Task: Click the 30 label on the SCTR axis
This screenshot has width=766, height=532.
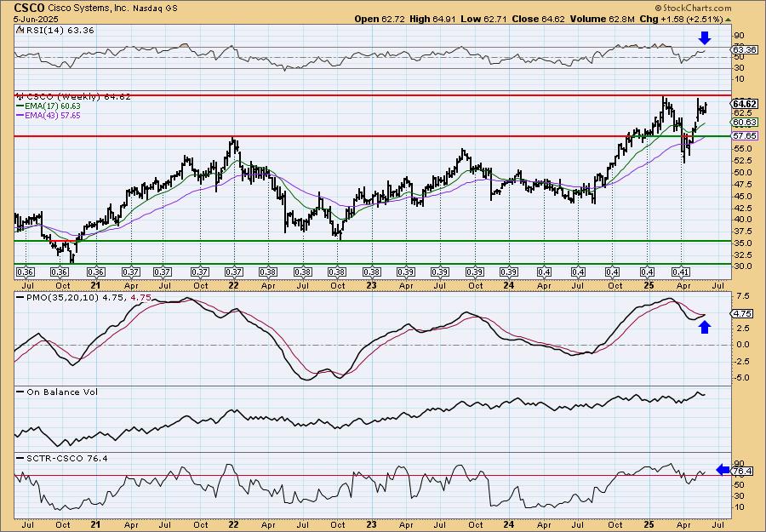Action: [x=739, y=496]
